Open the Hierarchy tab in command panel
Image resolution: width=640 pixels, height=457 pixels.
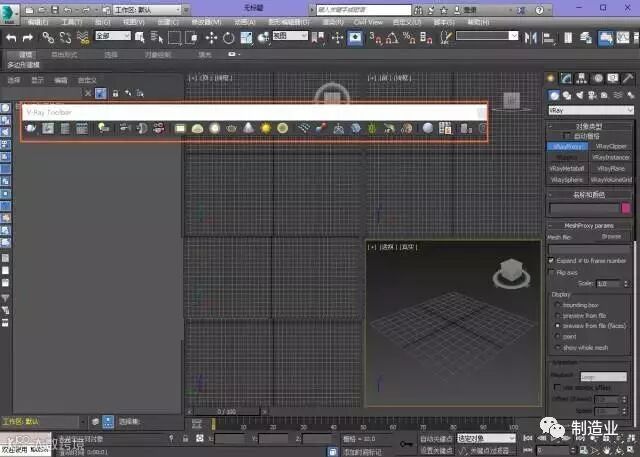(581, 78)
